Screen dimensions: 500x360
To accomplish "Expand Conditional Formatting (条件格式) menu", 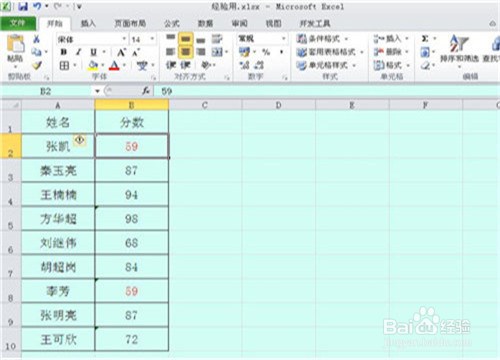I will point(322,39).
